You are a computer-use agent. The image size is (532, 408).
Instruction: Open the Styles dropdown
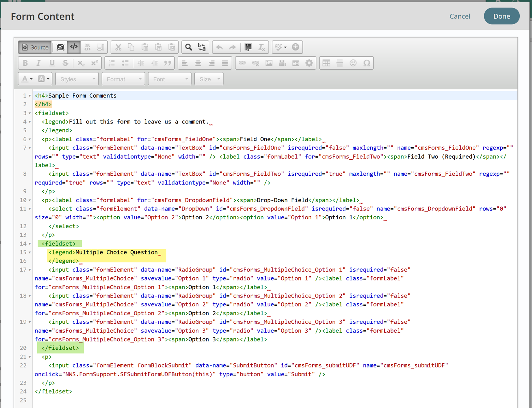[x=77, y=79]
